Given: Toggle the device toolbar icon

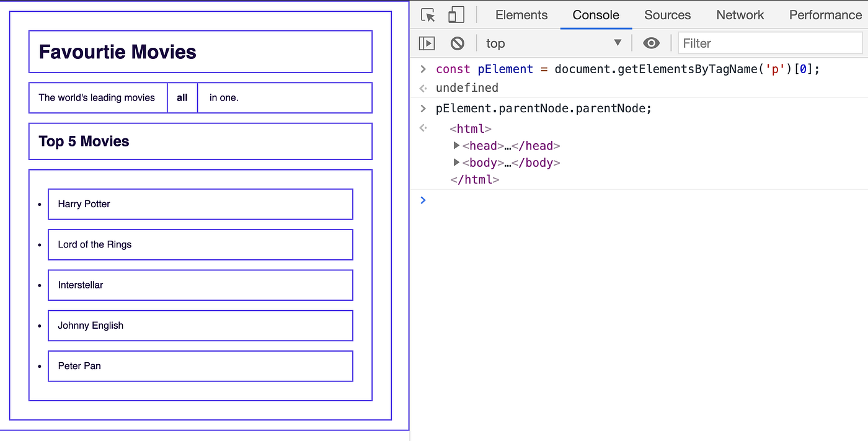Looking at the screenshot, I should coord(456,14).
